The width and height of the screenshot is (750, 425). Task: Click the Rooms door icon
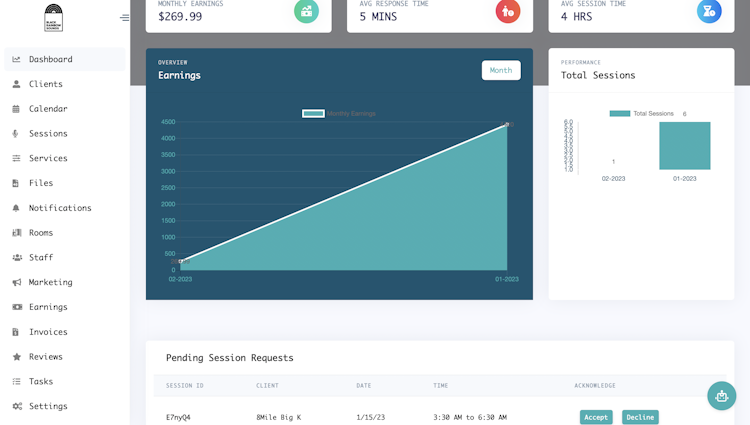click(17, 233)
